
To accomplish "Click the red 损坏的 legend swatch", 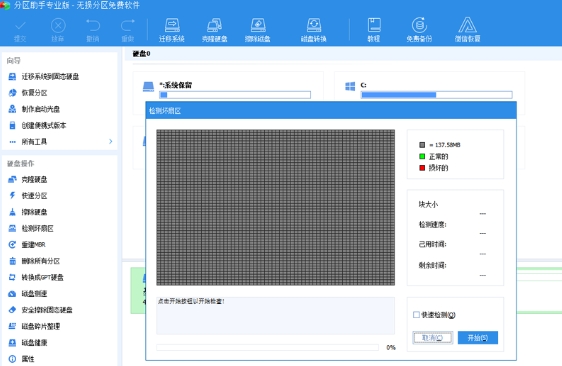I will pyautogui.click(x=422, y=168).
